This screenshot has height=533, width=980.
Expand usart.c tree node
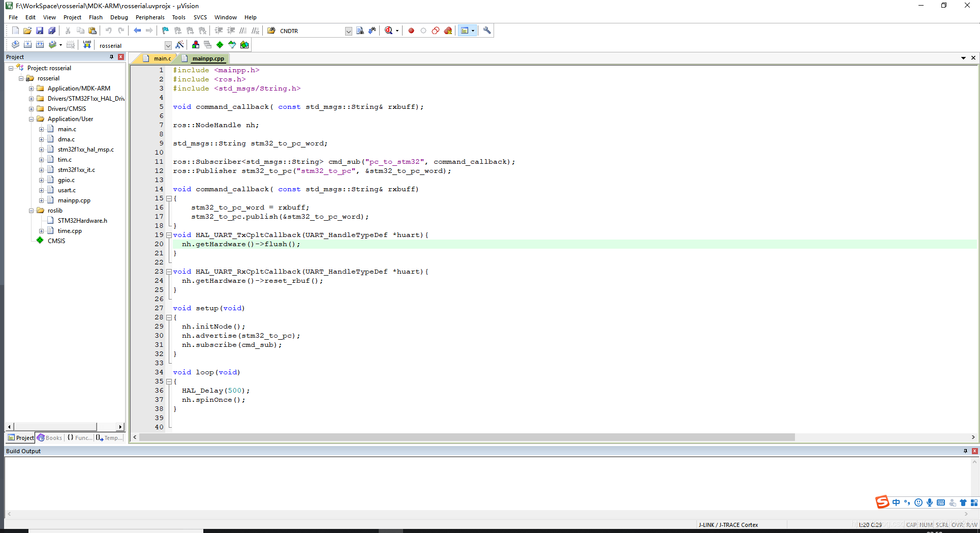(41, 190)
